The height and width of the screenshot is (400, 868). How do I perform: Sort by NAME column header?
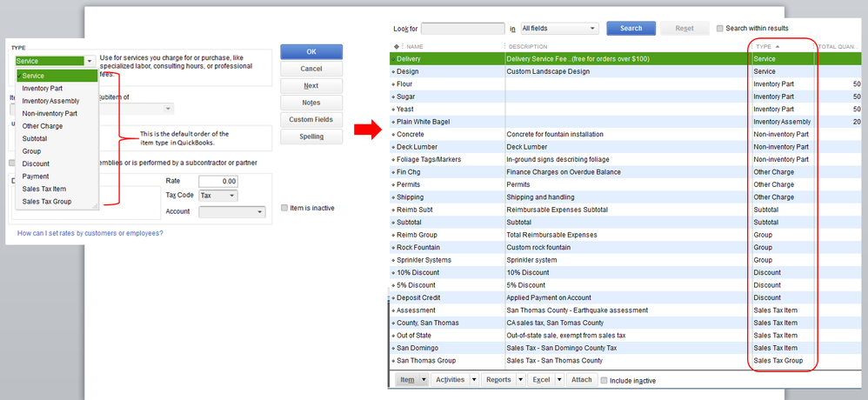[x=415, y=46]
